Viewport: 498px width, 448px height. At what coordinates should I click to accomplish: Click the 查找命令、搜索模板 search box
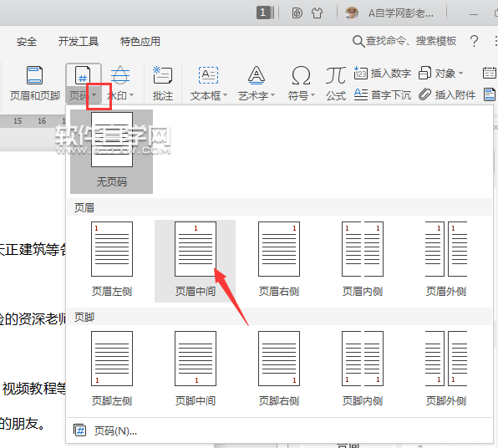coord(404,41)
